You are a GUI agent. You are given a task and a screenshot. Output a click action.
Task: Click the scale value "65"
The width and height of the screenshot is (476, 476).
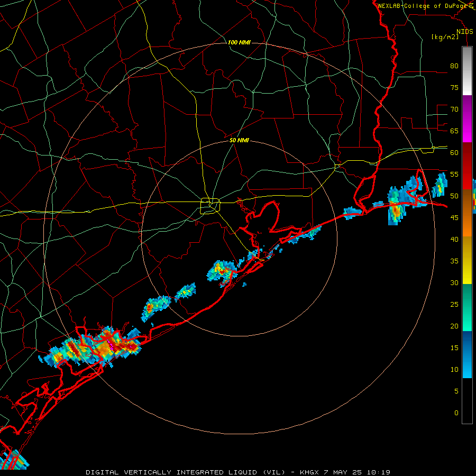[x=454, y=131]
